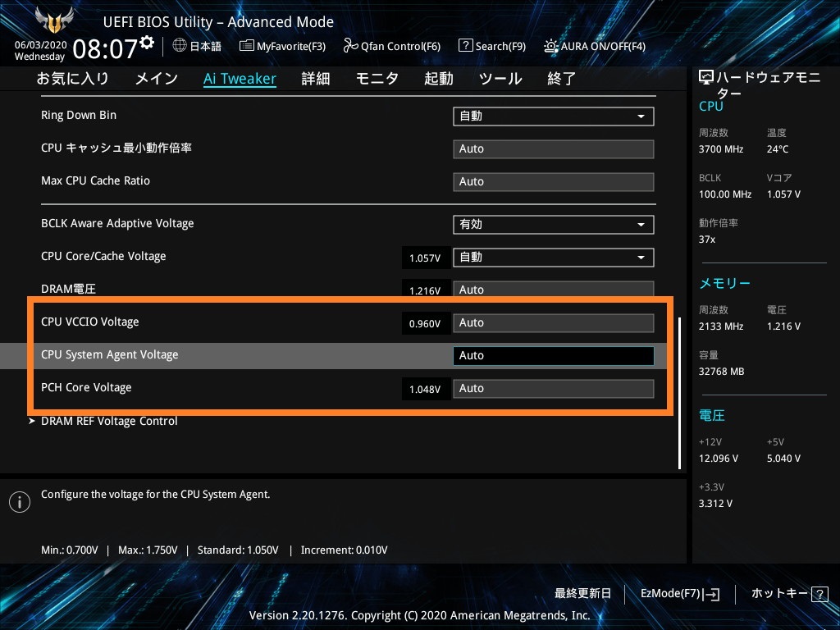840x630 pixels.
Task: Go to the 起動 tab
Action: coord(439,79)
